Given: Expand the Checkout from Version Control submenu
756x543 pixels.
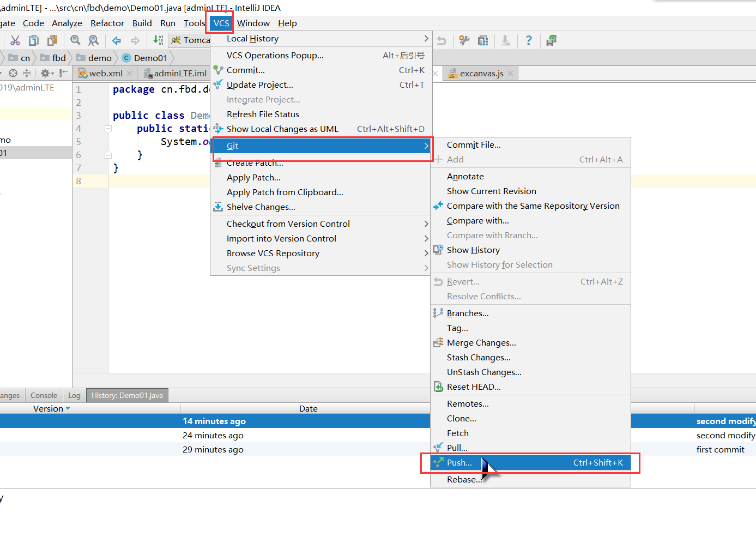Looking at the screenshot, I should coord(288,224).
